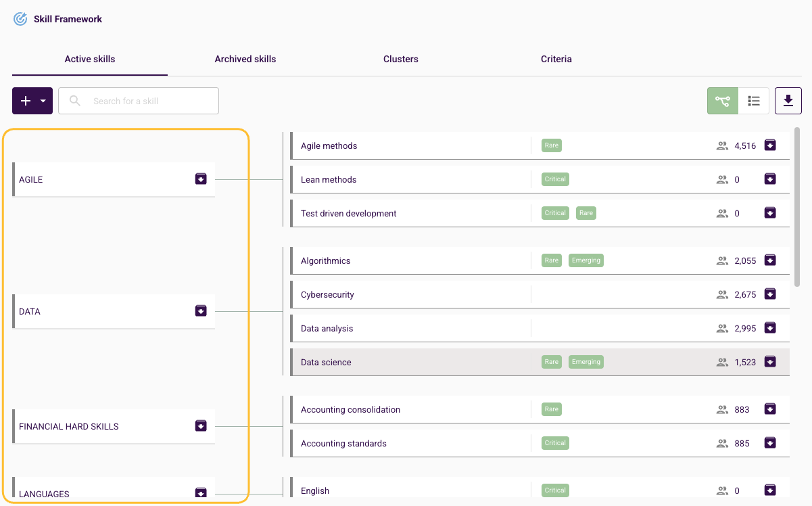Click the Critical tag on Lean methods

pos(555,179)
